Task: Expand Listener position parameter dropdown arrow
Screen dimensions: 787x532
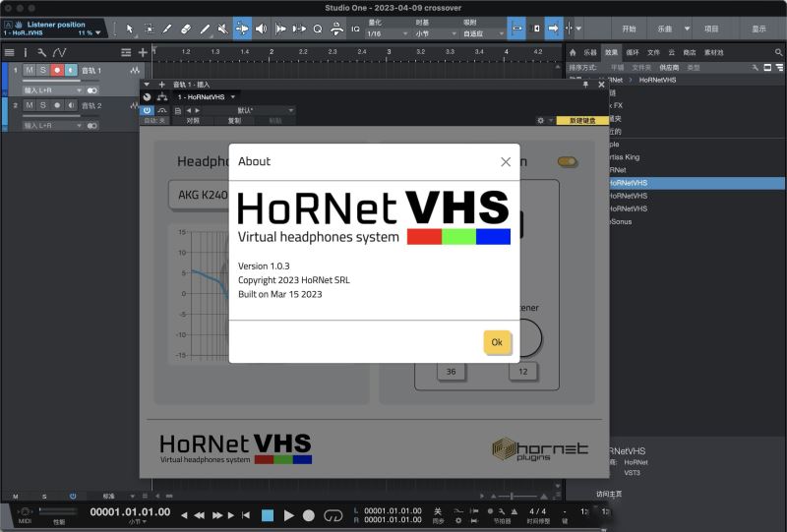Action: 97,32
